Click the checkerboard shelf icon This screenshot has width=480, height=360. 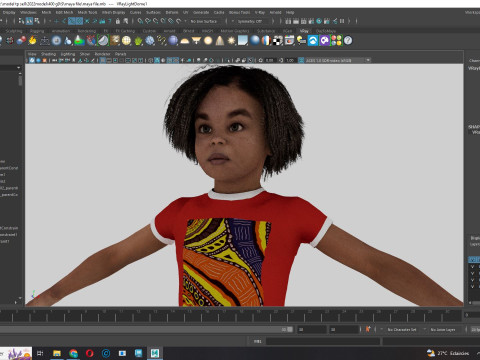point(278,41)
